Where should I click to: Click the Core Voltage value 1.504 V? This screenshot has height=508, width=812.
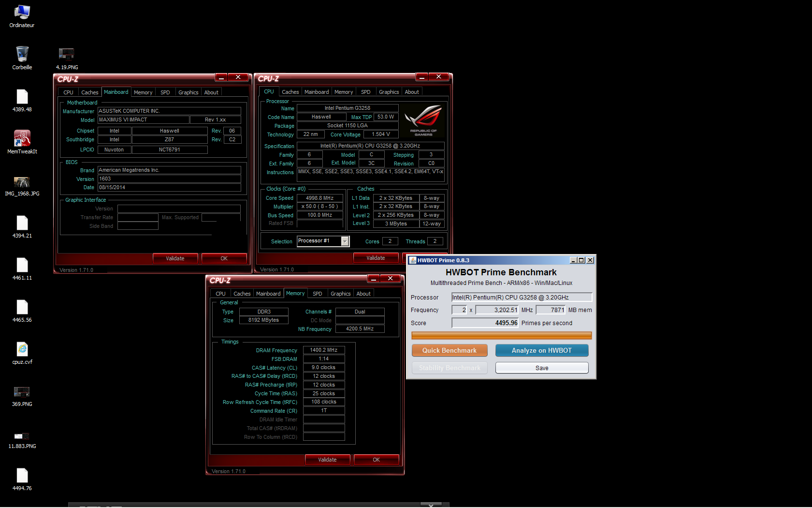click(x=381, y=134)
